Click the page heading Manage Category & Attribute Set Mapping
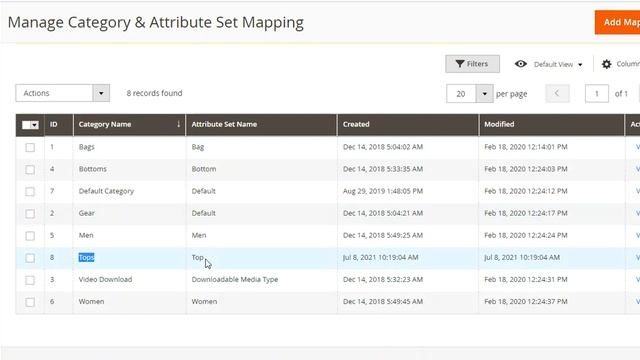This screenshot has height=360, width=640. [x=156, y=22]
